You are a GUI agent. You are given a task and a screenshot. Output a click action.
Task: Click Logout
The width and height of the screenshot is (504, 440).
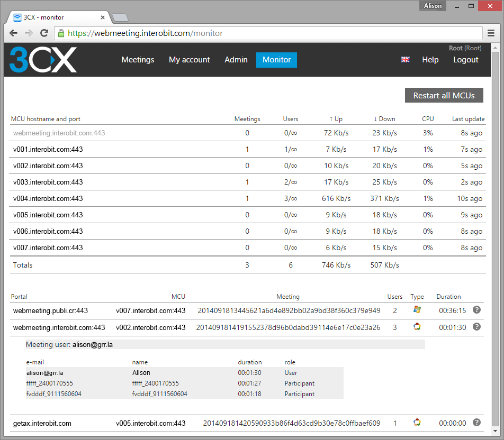466,60
